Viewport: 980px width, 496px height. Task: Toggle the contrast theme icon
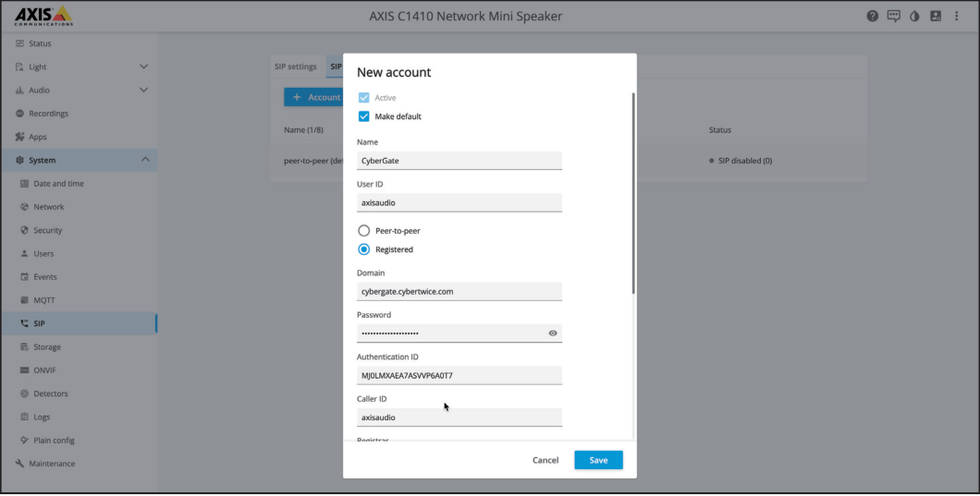914,17
